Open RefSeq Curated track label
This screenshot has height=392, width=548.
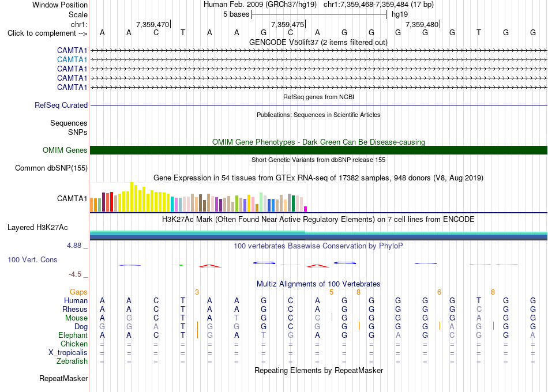(61, 105)
